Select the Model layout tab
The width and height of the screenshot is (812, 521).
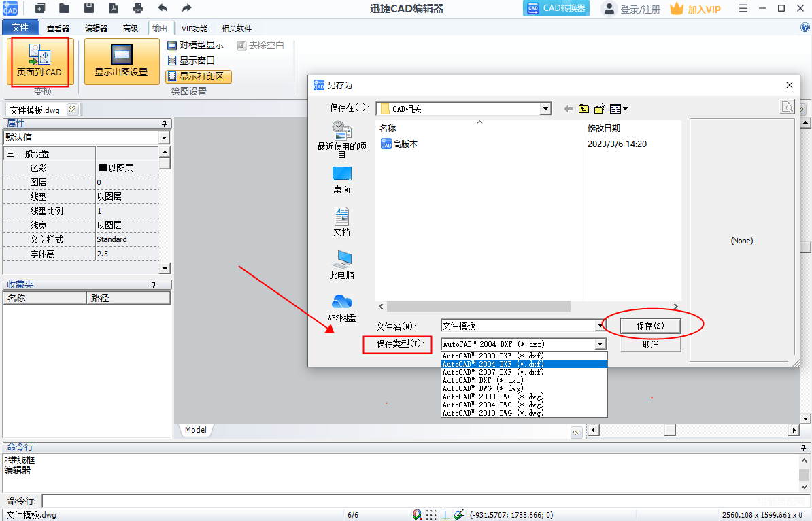[x=195, y=430]
